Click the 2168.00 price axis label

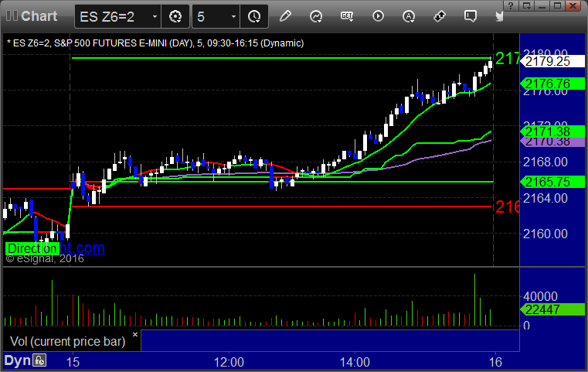(x=546, y=162)
